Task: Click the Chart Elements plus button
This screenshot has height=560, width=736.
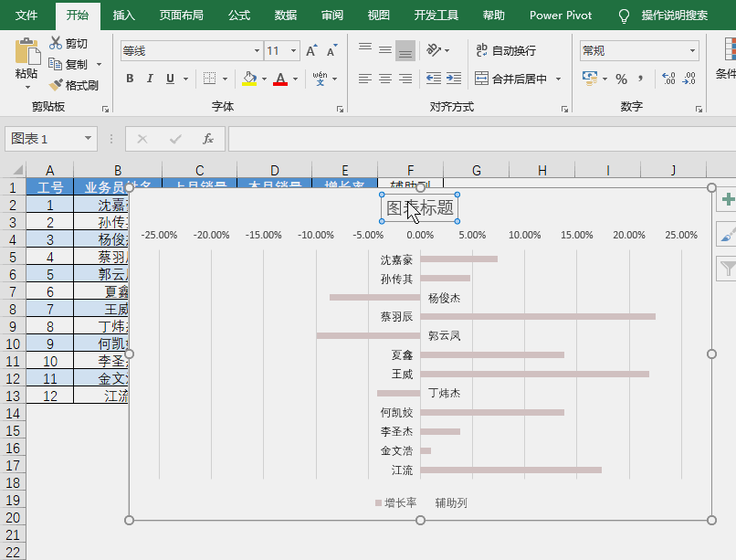Action: 728,199
